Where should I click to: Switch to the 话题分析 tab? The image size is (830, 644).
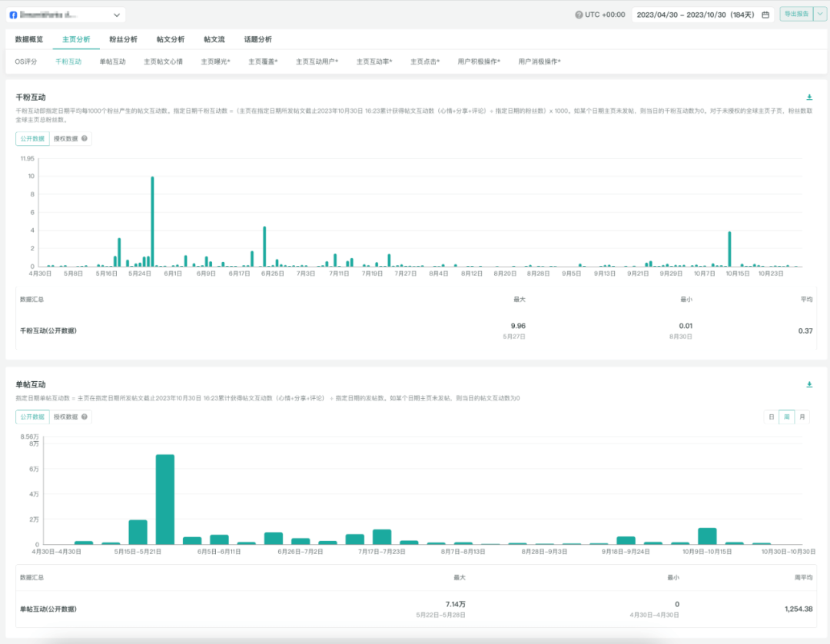click(x=257, y=39)
